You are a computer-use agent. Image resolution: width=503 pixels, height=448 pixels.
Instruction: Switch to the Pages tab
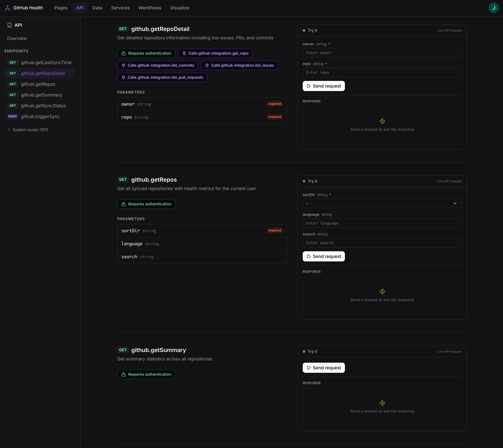pos(61,8)
